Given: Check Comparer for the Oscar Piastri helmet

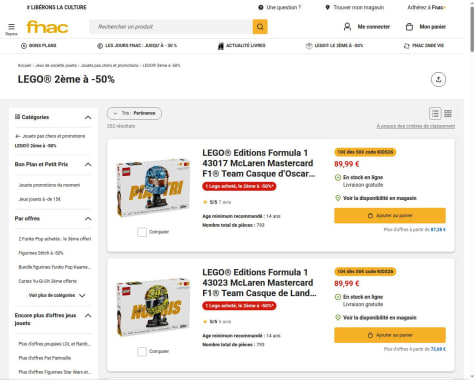Looking at the screenshot, I should (142, 232).
